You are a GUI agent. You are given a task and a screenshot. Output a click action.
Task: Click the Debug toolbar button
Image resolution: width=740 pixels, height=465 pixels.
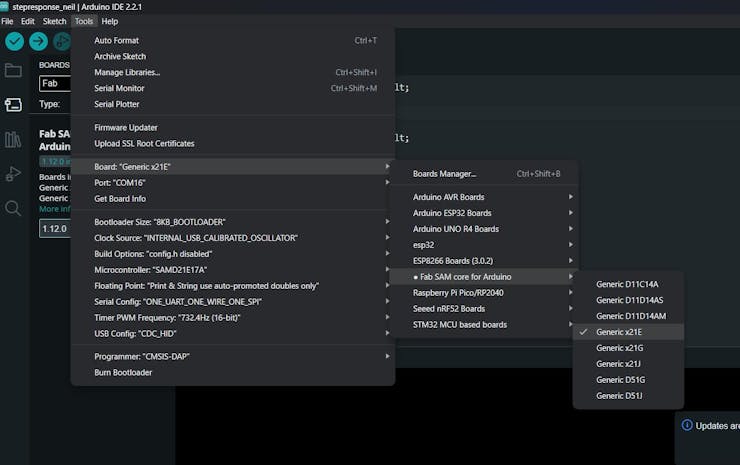(61, 42)
